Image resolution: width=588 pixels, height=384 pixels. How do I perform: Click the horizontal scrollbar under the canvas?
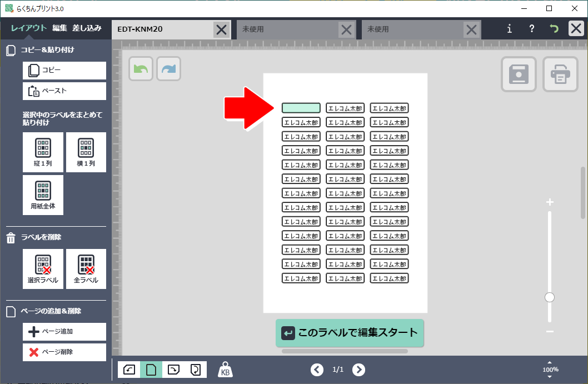345,351
